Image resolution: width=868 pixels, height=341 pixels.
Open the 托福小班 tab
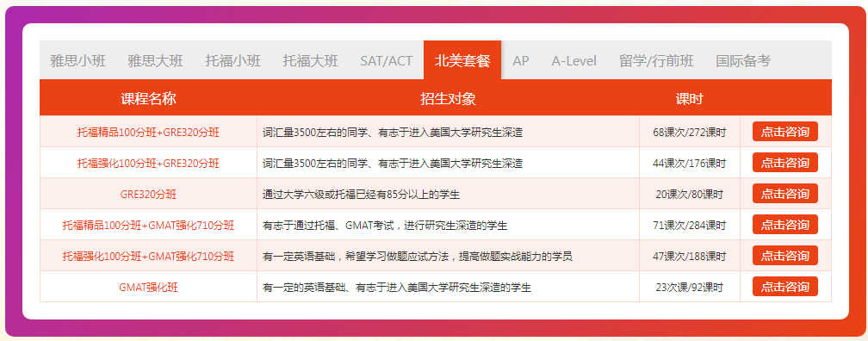point(233,60)
